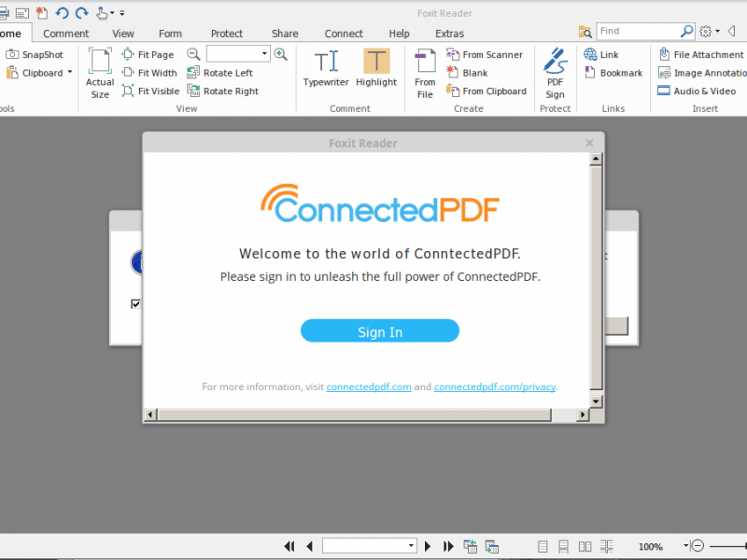Collapse the ribbon with the triangle arrow
747x560 pixels.
[731, 32]
